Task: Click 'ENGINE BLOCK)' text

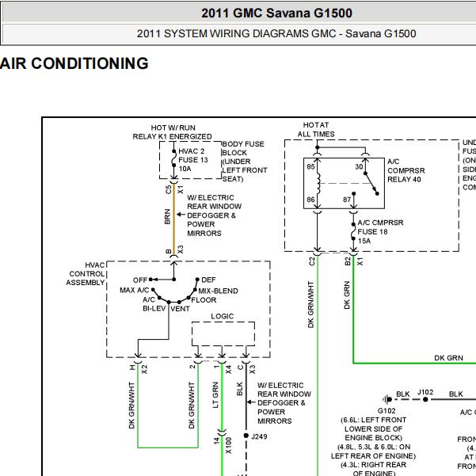Action: [373, 438]
